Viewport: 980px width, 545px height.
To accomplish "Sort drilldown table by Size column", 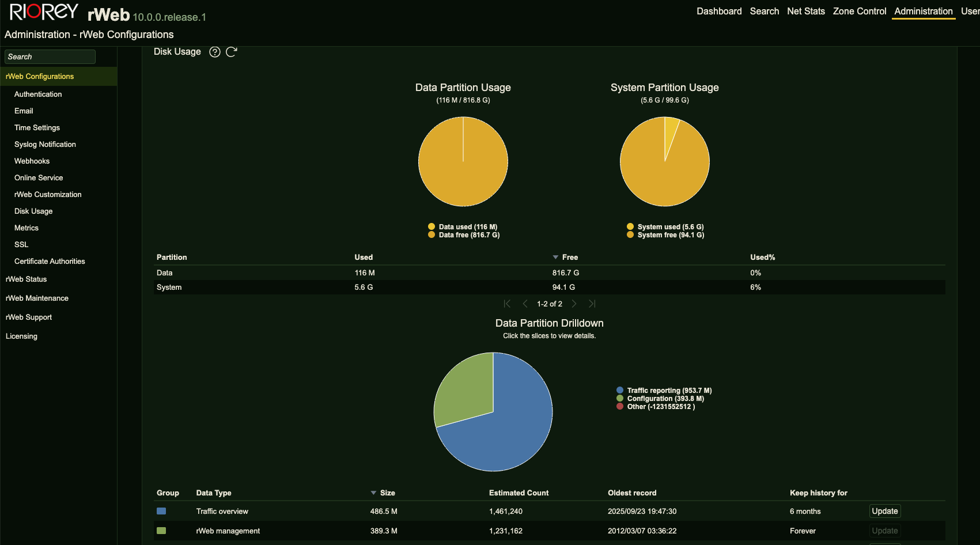I will (388, 493).
